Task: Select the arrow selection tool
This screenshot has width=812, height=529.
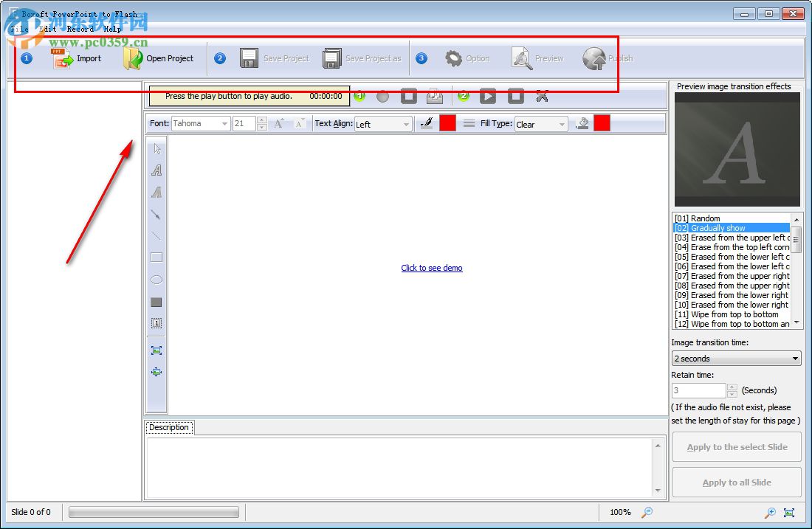Action: click(156, 148)
